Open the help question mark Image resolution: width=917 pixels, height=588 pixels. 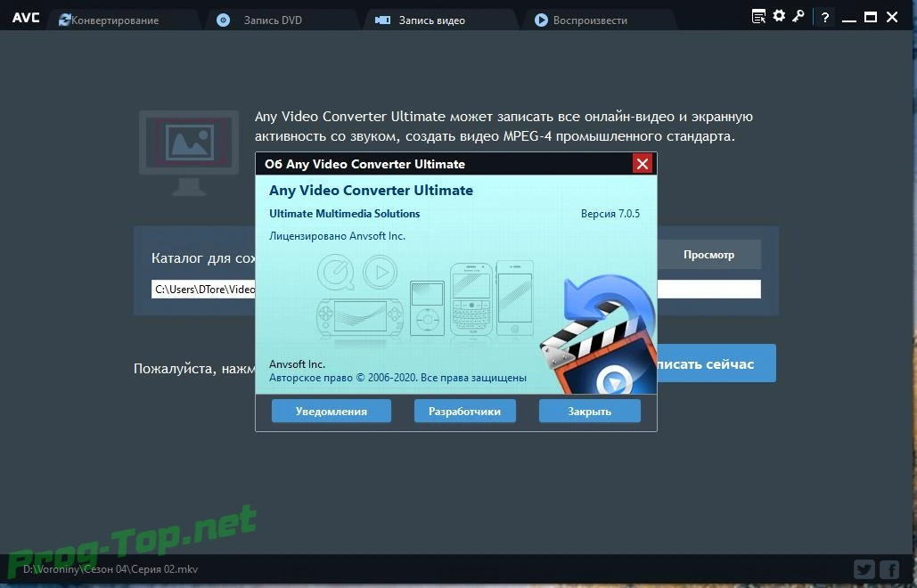pos(825,18)
